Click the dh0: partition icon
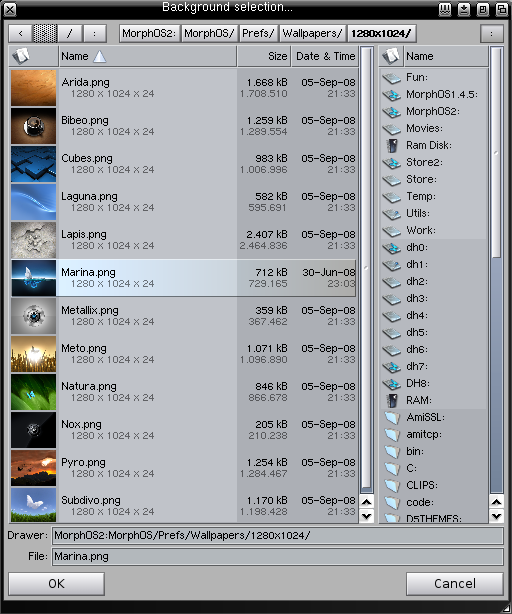512x614 pixels. (392, 247)
